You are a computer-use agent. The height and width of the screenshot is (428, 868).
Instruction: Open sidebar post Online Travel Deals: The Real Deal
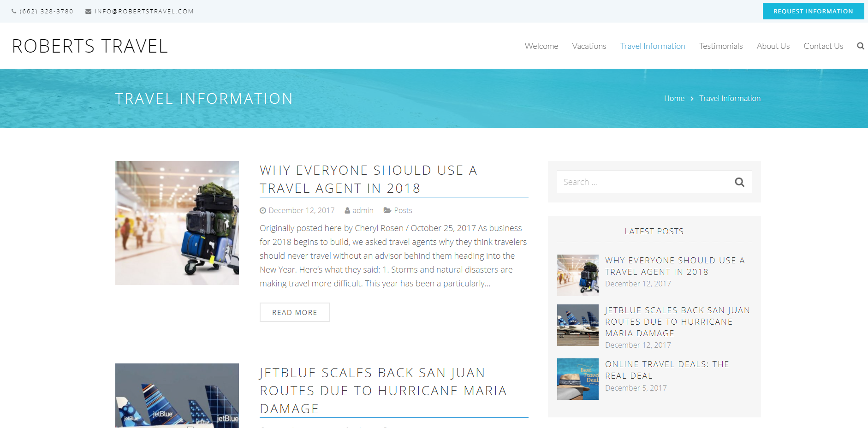[x=667, y=370]
